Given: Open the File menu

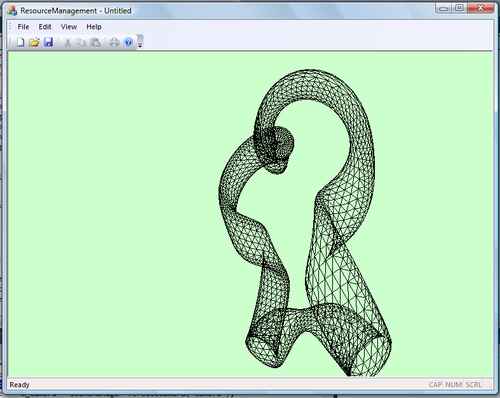Looking at the screenshot, I should 23,27.
